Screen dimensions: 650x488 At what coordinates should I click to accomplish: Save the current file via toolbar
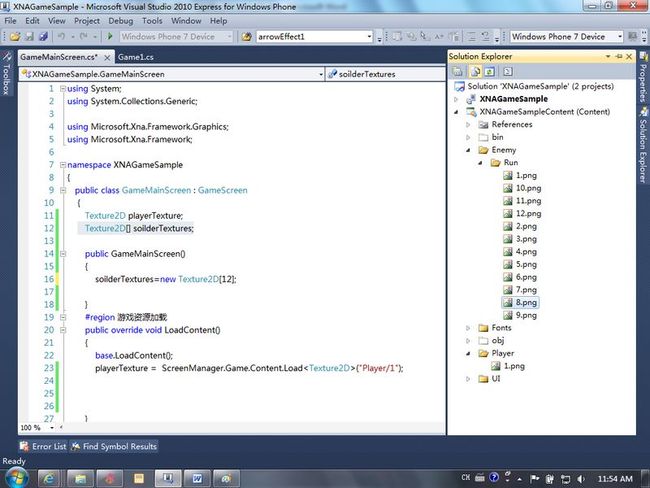coord(29,36)
